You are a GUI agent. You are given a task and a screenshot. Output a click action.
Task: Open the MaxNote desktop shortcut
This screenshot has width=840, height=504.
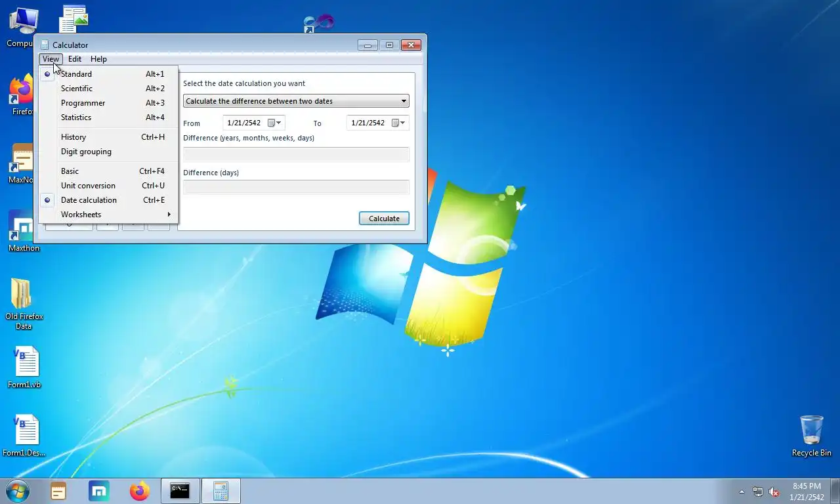(x=22, y=164)
